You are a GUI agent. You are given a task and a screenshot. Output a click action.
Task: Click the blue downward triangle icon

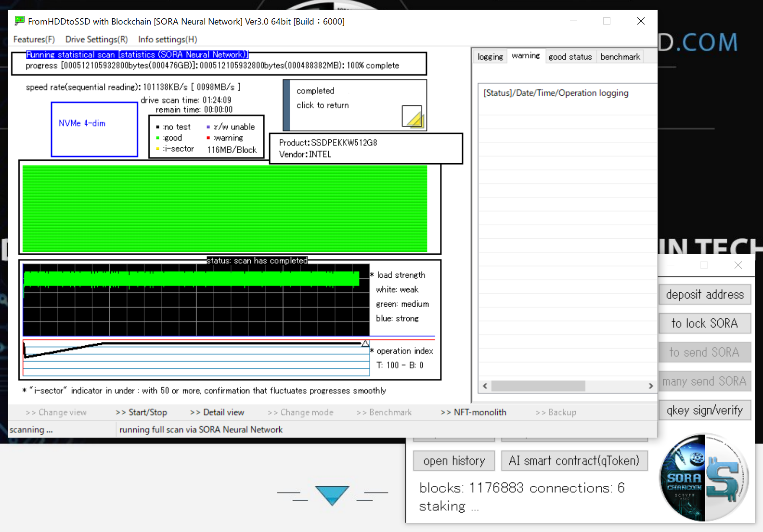(332, 495)
